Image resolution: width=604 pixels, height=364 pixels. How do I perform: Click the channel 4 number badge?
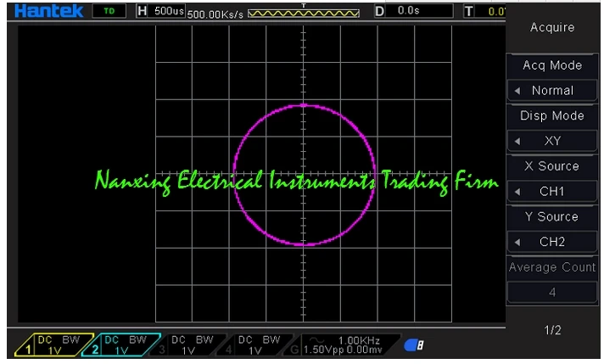point(229,350)
